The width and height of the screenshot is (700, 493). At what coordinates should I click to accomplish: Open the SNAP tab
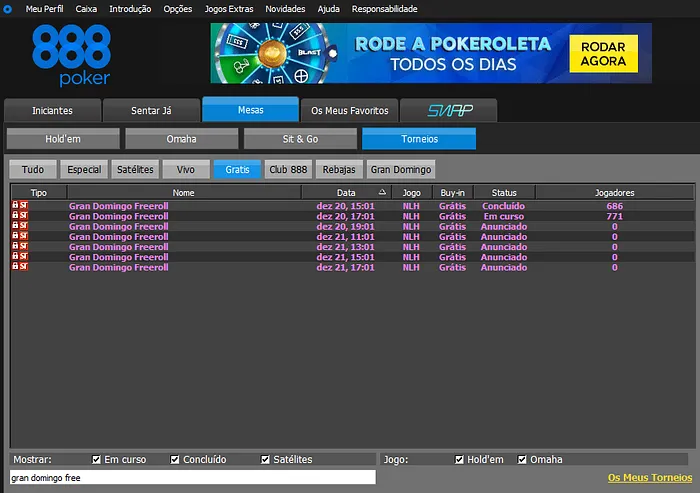click(449, 110)
